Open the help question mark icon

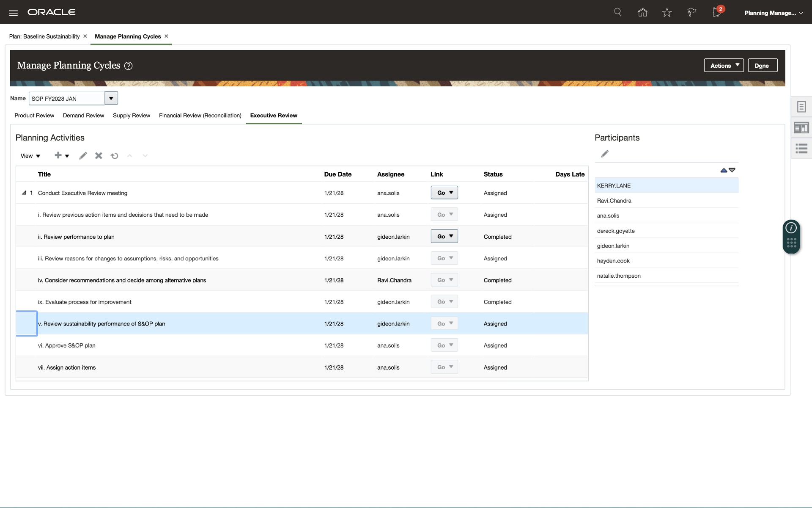tap(128, 66)
